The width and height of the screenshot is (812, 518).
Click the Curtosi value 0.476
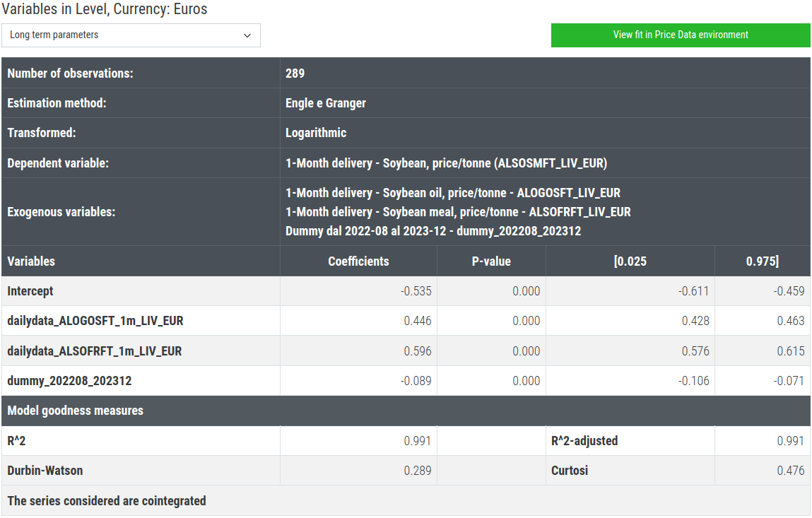point(790,471)
